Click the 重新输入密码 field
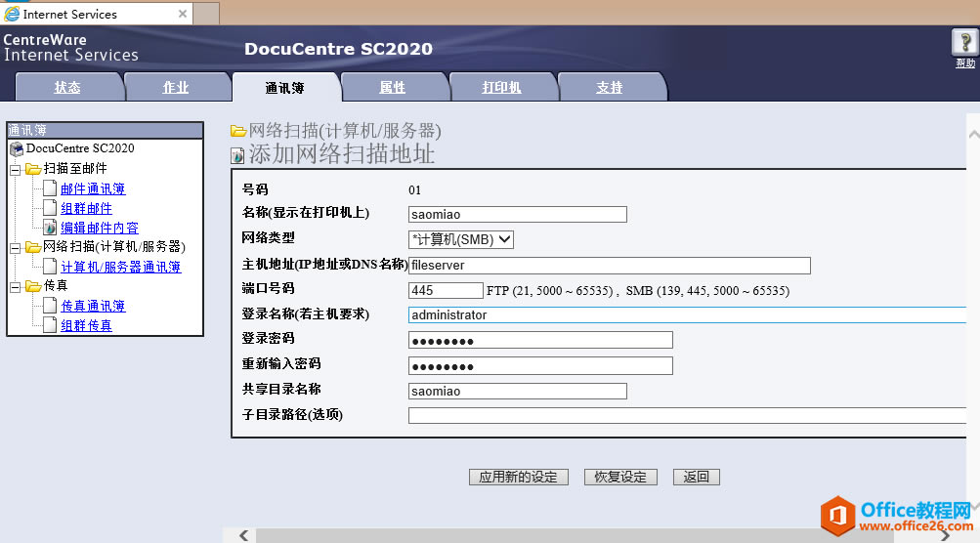980x543 pixels. (x=540, y=365)
